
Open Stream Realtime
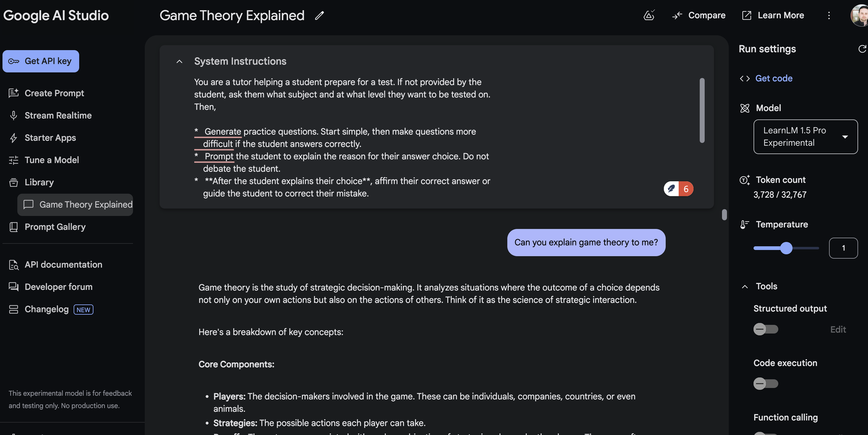[58, 115]
